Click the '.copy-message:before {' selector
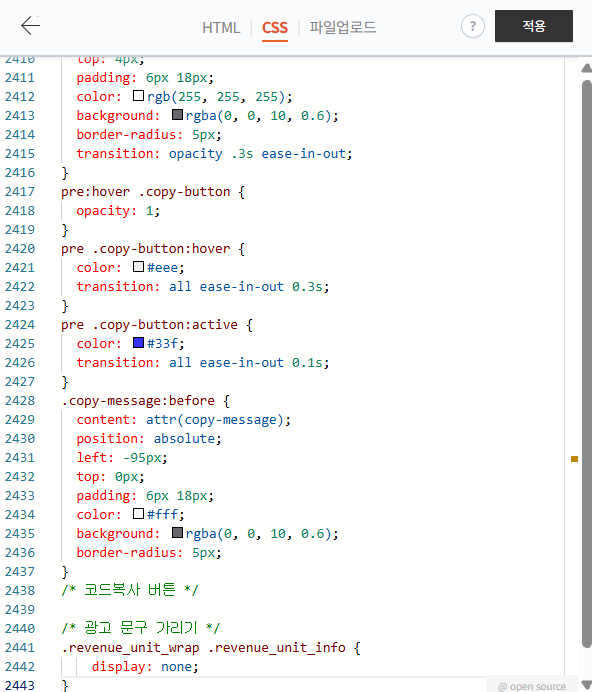Image resolution: width=592 pixels, height=692 pixels. (145, 401)
